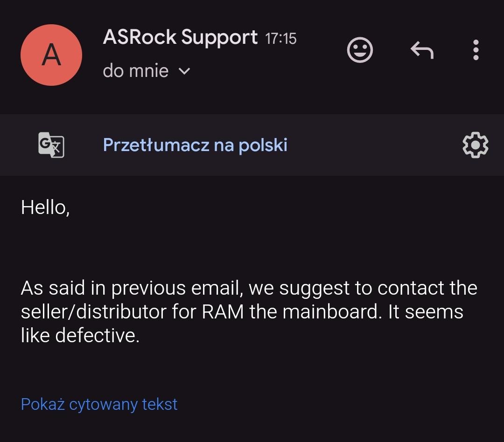Expand recipient details with the chevron
Viewport: 504px width, 442px height.
[185, 71]
